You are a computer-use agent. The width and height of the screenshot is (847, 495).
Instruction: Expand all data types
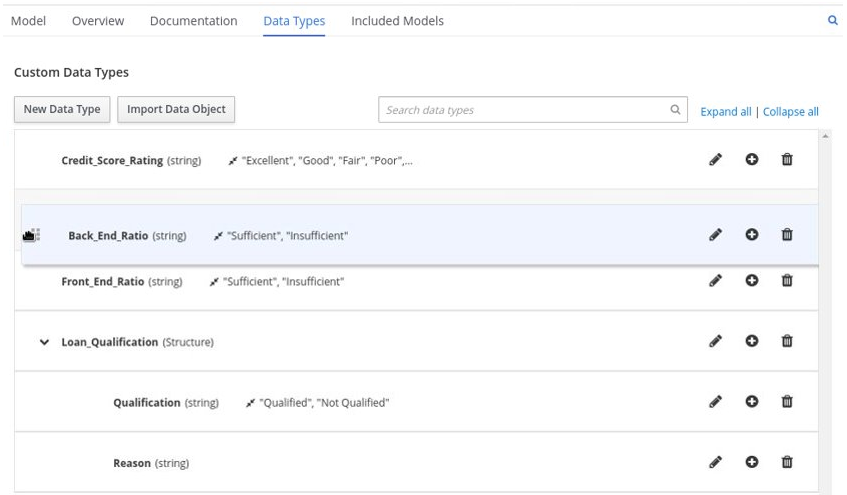(725, 112)
